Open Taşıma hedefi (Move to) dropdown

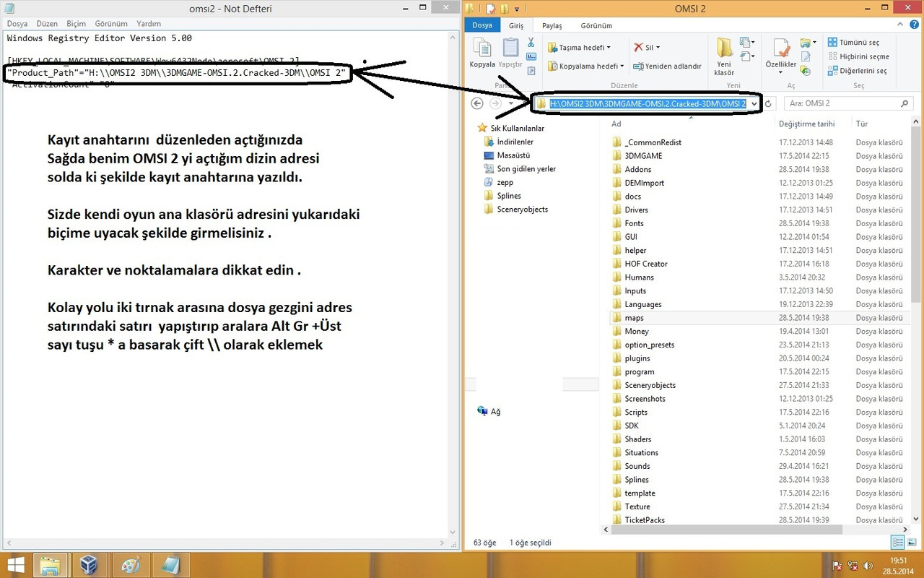579,47
